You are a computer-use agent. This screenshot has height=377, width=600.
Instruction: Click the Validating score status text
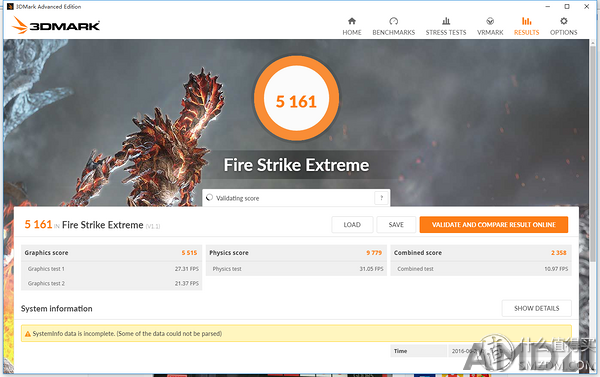[x=237, y=198]
